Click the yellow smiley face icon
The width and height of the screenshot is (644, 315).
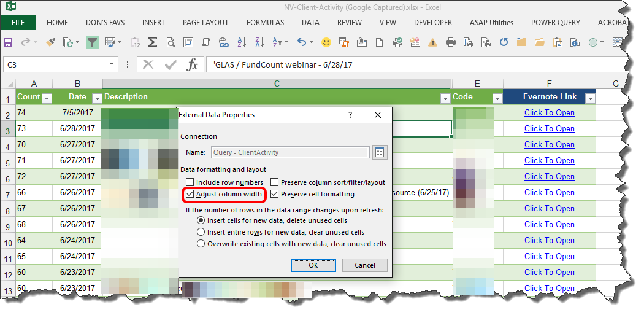[x=326, y=42]
